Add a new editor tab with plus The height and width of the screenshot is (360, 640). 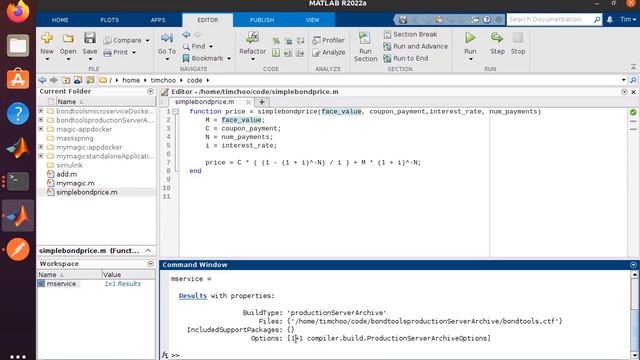click(x=262, y=102)
